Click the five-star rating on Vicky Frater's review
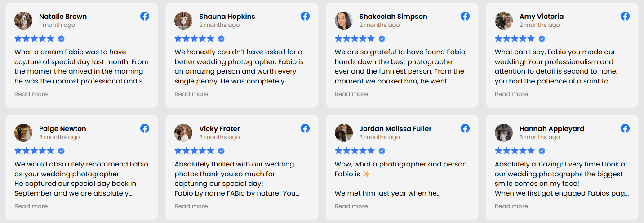This screenshot has height=223, width=644. [x=194, y=151]
